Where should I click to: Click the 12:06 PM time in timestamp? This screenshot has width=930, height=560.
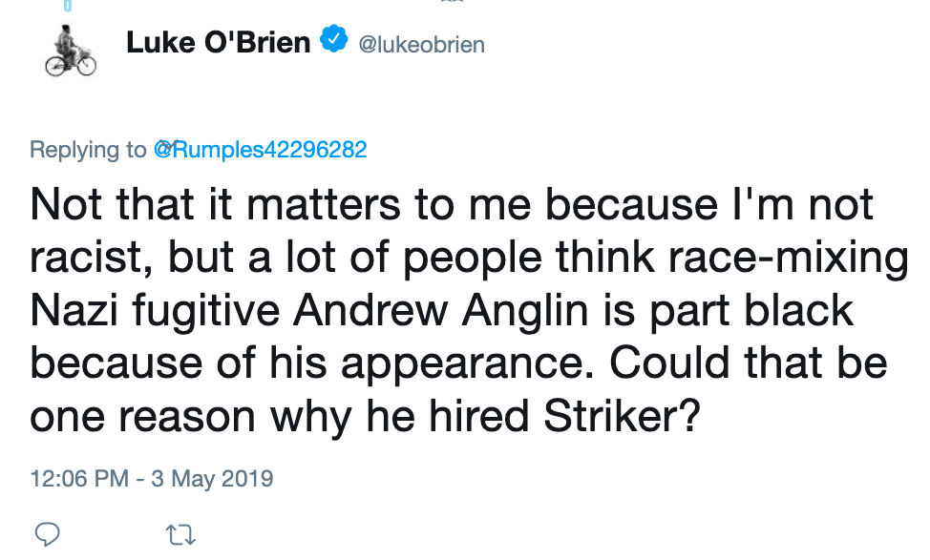(79, 477)
